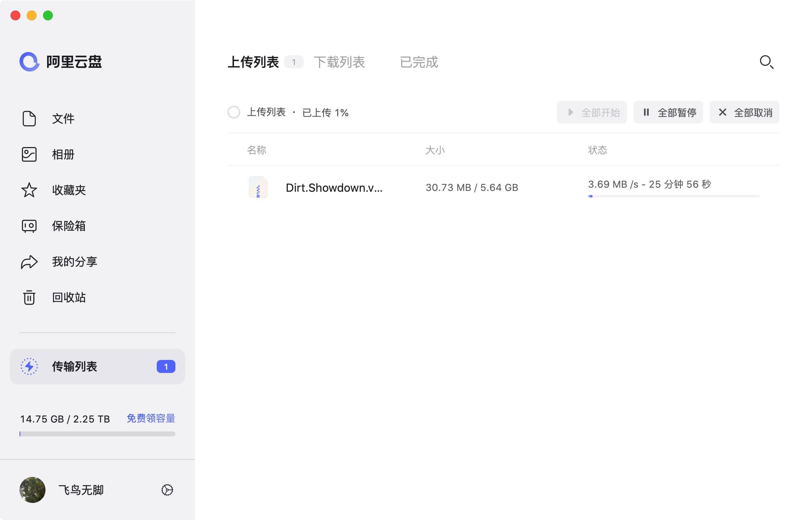Click the file name Dirt.Showdown.v...
This screenshot has height=520, width=812.
tap(334, 188)
